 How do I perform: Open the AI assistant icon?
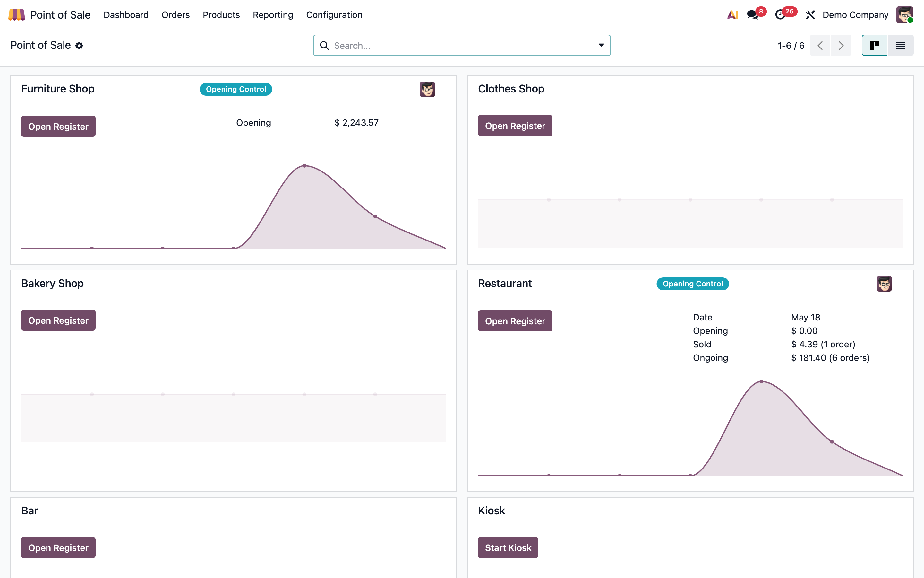(732, 14)
